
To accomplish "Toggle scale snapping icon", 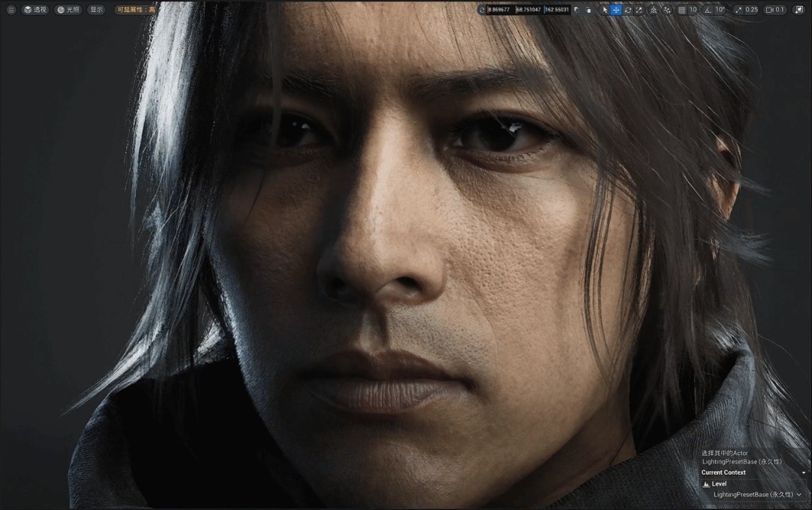I will [x=738, y=10].
